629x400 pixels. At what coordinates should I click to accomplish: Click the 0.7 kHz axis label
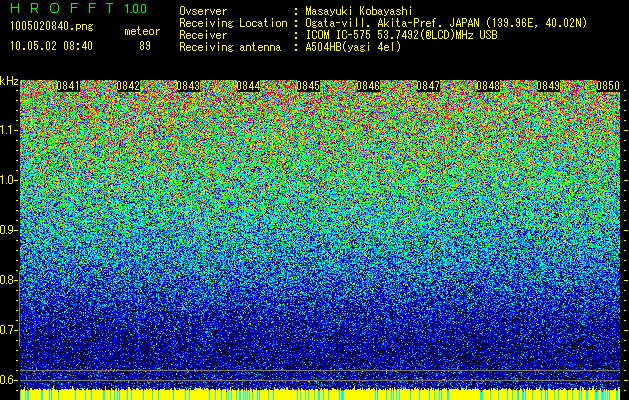[x=9, y=330]
